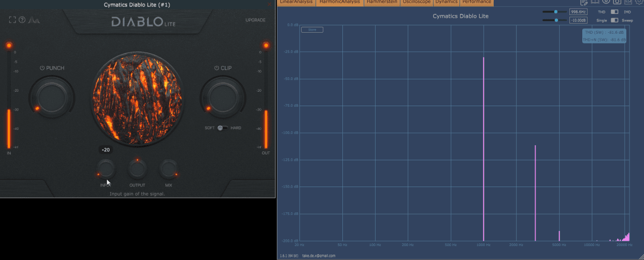Screen dimensions: 644x260
Task: Click the 1|2 compare icon
Action: pos(628,3)
